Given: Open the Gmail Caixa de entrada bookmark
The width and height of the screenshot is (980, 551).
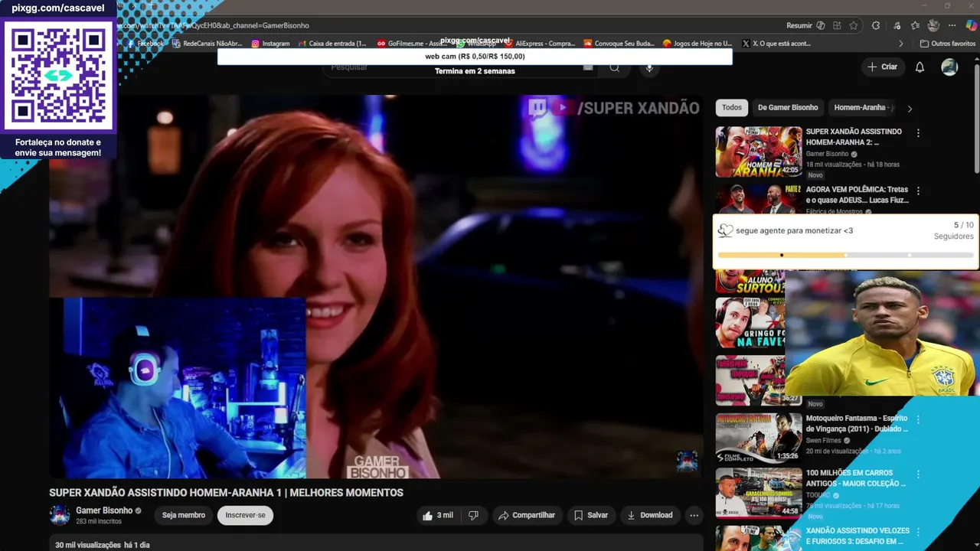Looking at the screenshot, I should pos(333,44).
